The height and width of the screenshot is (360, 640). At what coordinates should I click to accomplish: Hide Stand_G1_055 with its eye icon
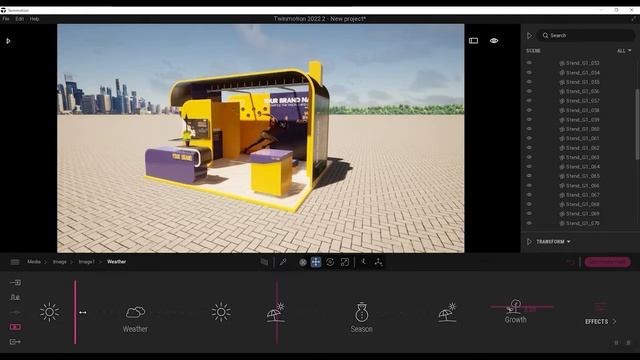tap(529, 82)
